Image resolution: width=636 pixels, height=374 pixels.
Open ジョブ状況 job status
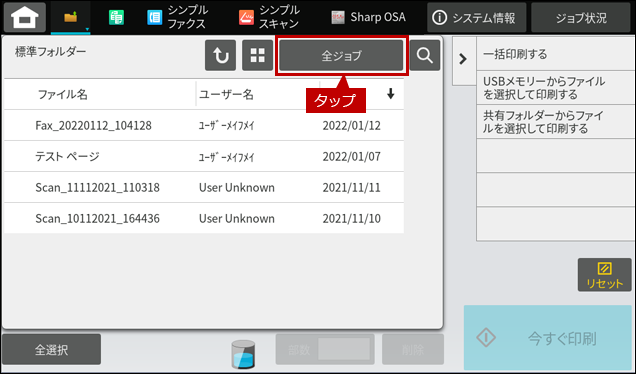pos(581,17)
